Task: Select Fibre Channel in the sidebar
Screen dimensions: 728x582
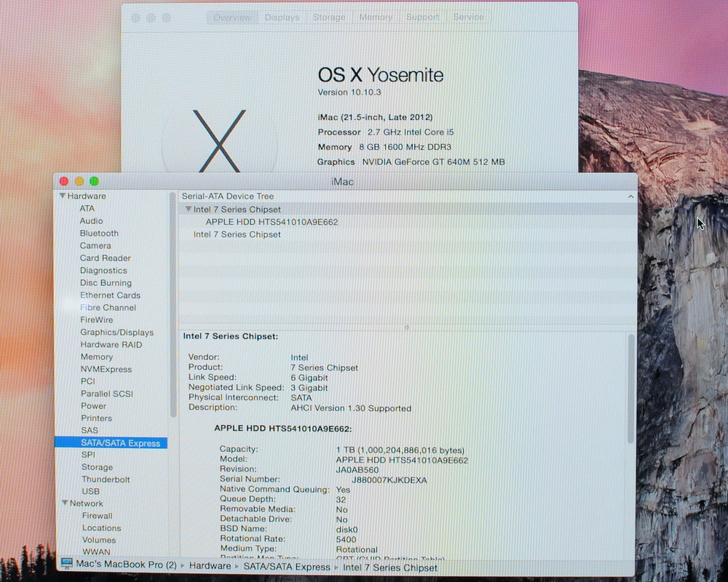Action: click(x=108, y=307)
